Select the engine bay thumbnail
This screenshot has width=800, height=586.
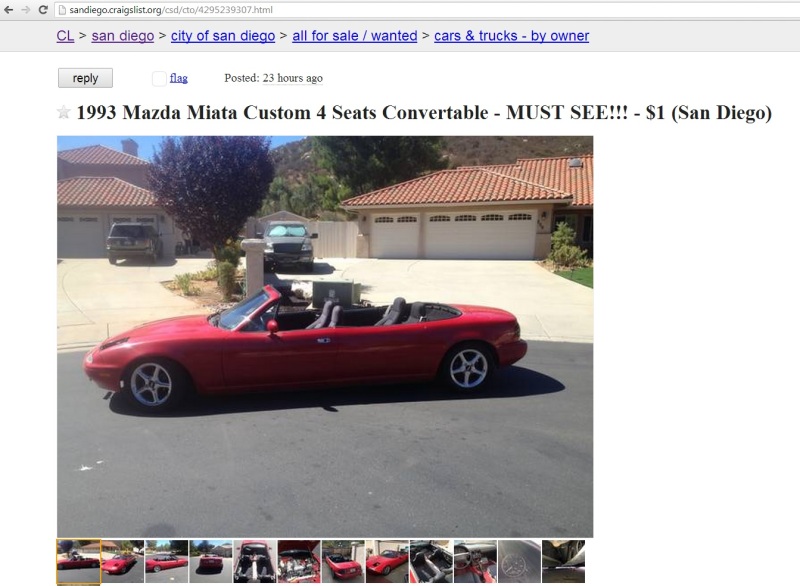coord(299,562)
